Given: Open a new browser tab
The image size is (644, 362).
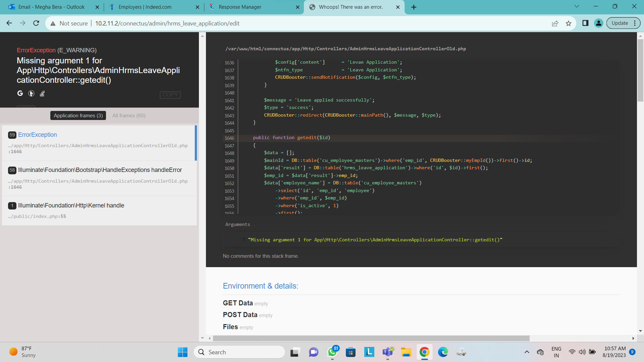Looking at the screenshot, I should pos(414,7).
